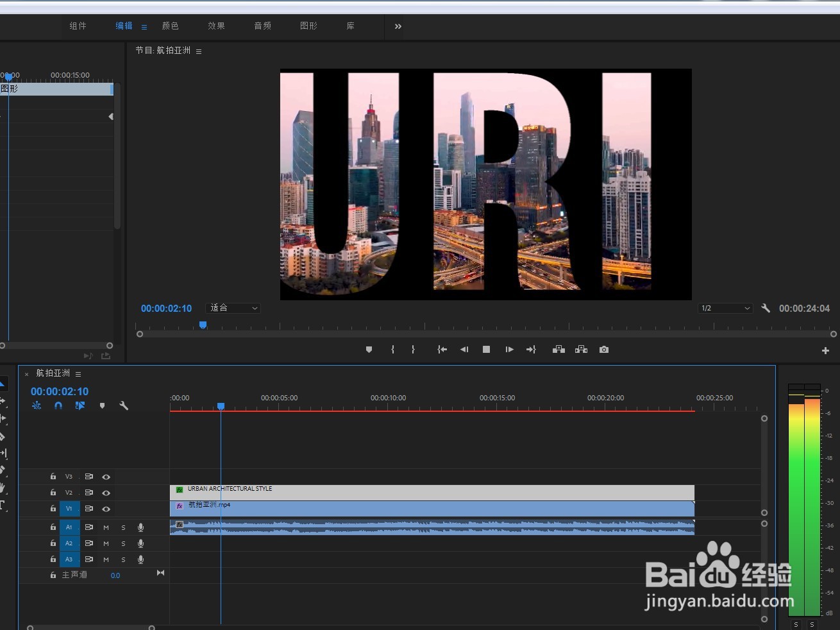Toggle sync lock on track A2

(89, 543)
